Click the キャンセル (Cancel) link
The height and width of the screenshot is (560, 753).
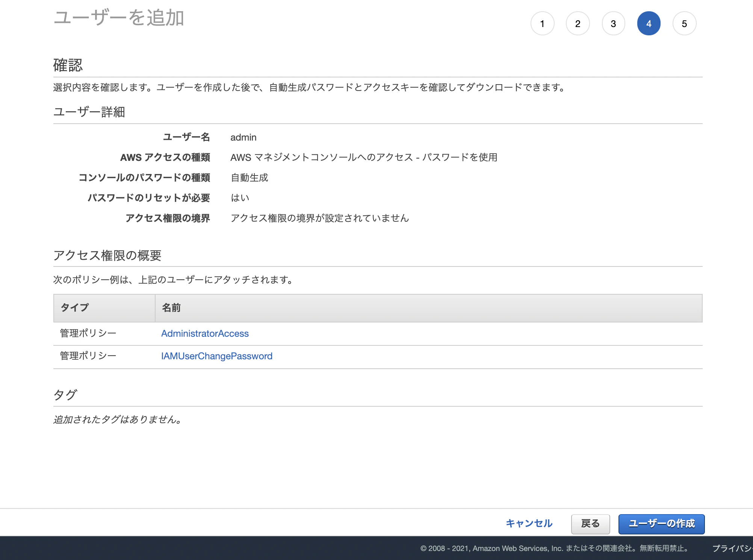[x=529, y=524]
